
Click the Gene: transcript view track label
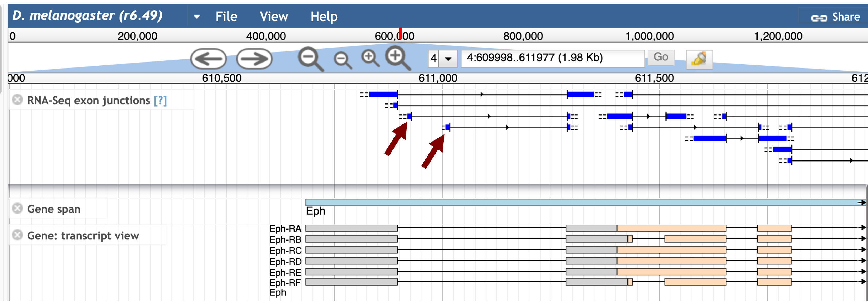(x=83, y=236)
